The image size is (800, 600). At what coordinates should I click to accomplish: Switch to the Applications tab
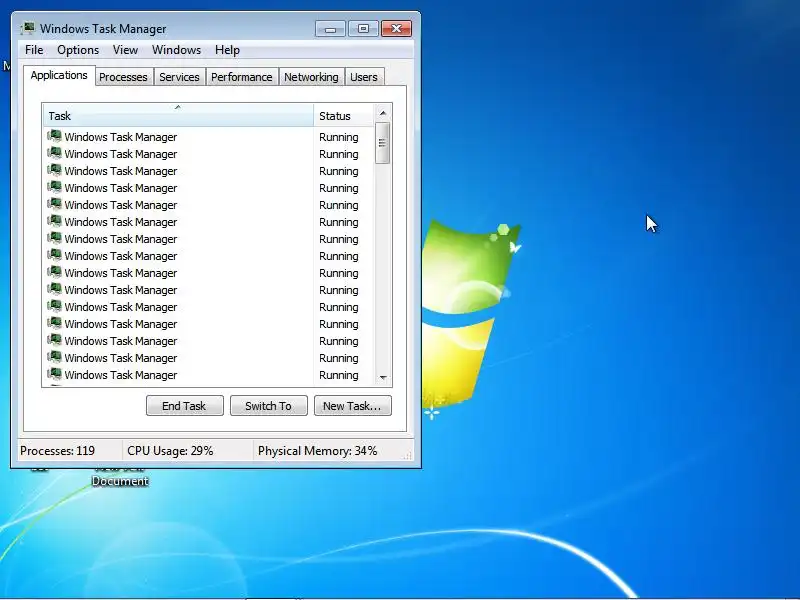point(59,76)
